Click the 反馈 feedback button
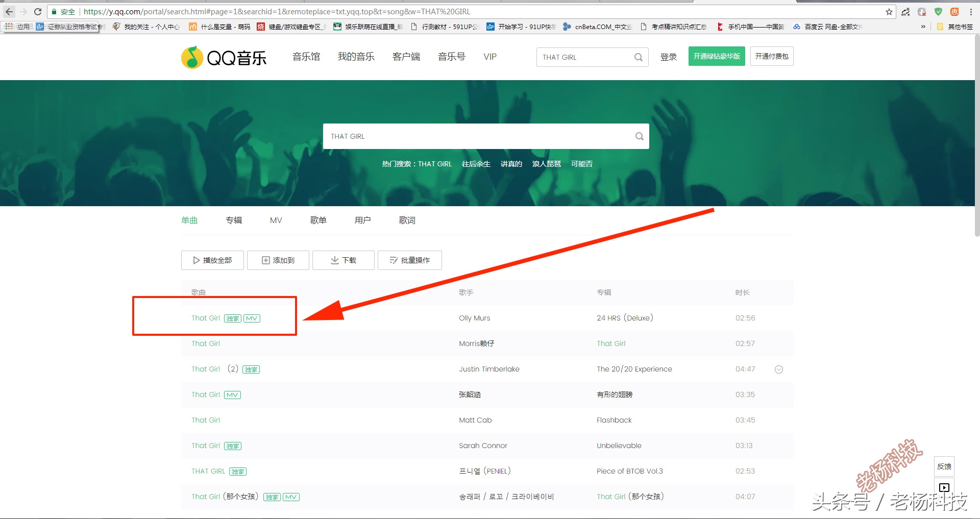Screen dimensions: 980x519 pyautogui.click(x=944, y=466)
